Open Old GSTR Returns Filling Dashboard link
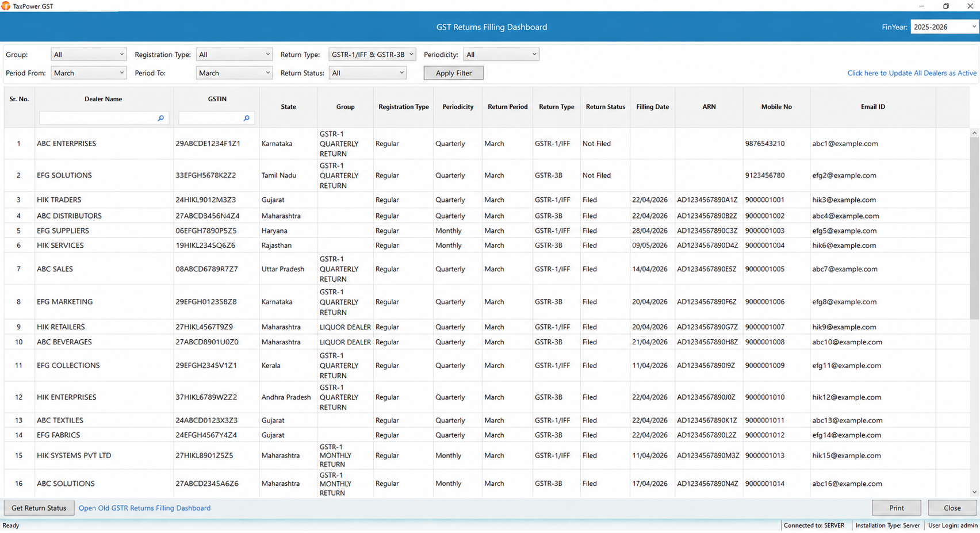 point(144,508)
